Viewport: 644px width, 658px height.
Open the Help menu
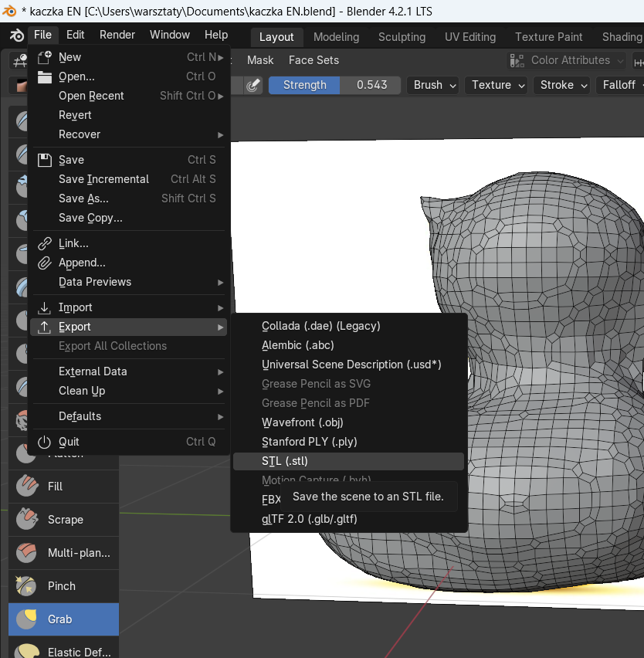pos(216,35)
